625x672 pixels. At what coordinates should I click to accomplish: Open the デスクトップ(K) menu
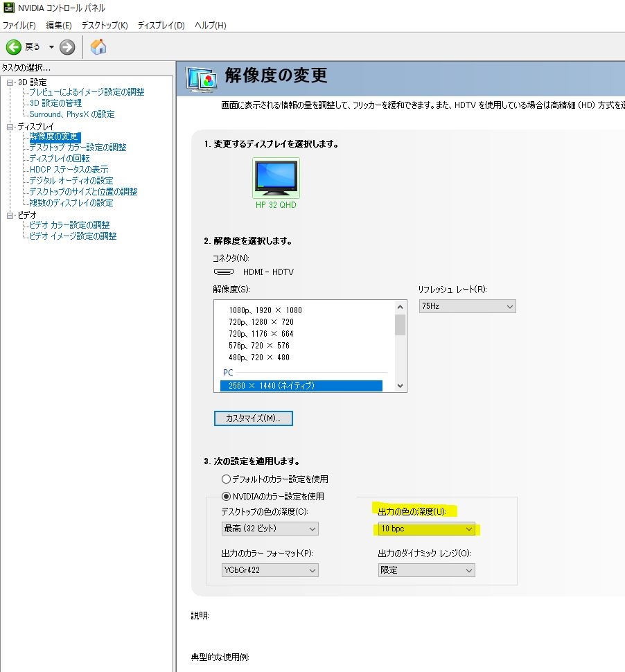(x=105, y=25)
